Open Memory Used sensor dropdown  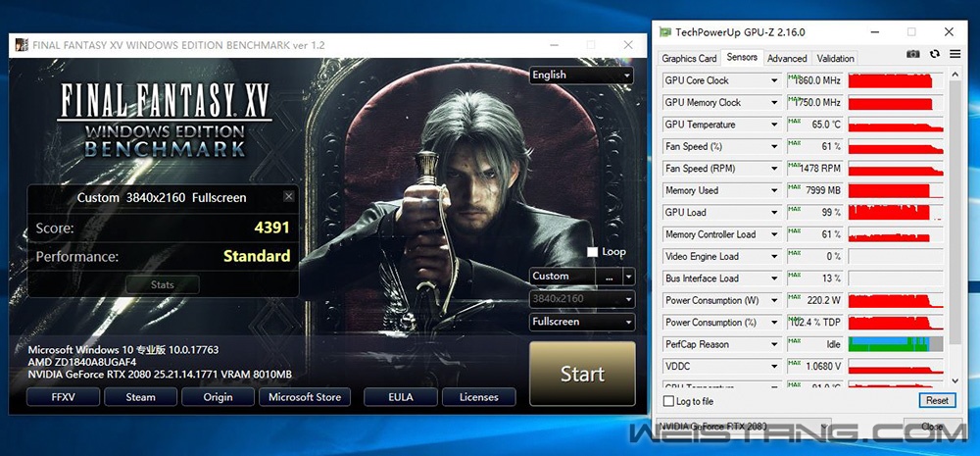(774, 190)
